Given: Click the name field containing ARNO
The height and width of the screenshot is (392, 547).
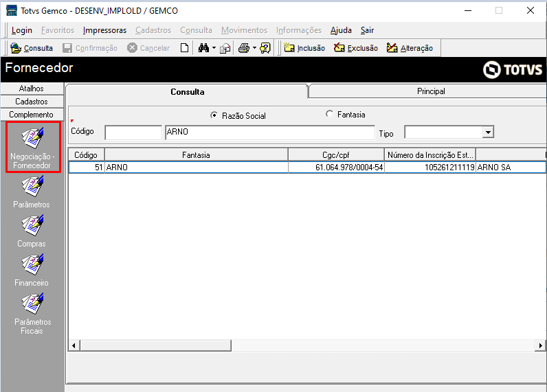Looking at the screenshot, I should [x=270, y=132].
